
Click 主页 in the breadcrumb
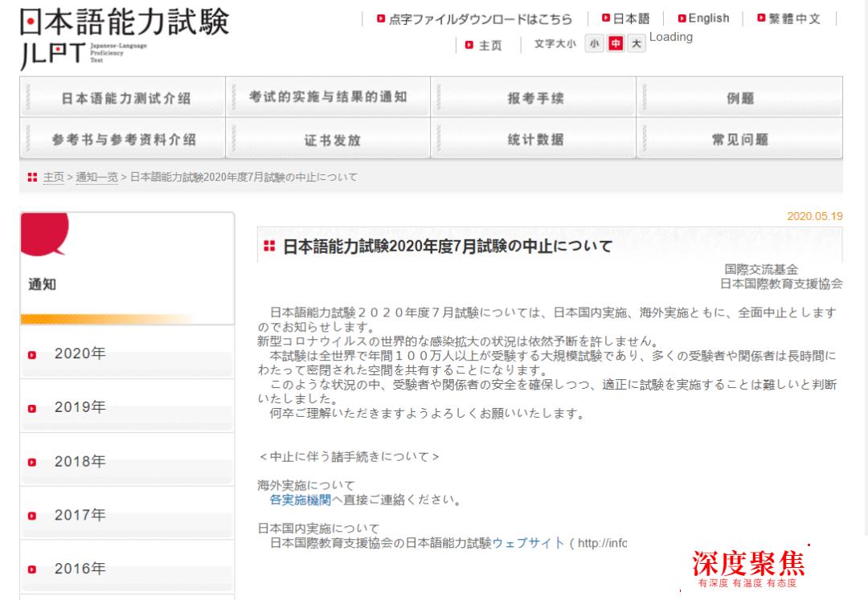coord(54,177)
